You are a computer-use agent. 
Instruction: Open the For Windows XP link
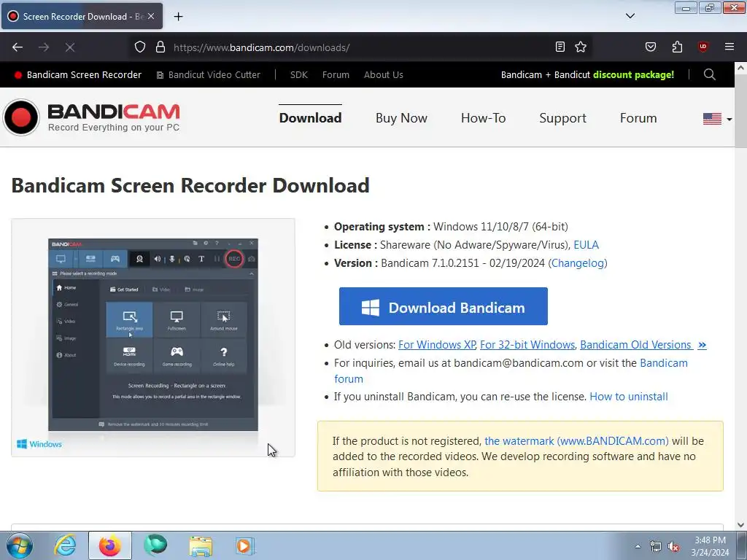pos(437,345)
